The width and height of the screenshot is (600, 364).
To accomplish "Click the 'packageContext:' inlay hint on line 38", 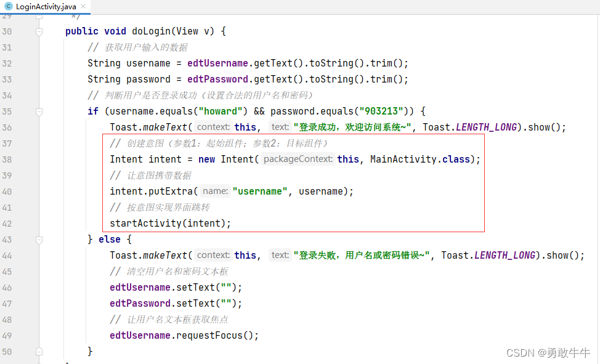I will (298, 160).
